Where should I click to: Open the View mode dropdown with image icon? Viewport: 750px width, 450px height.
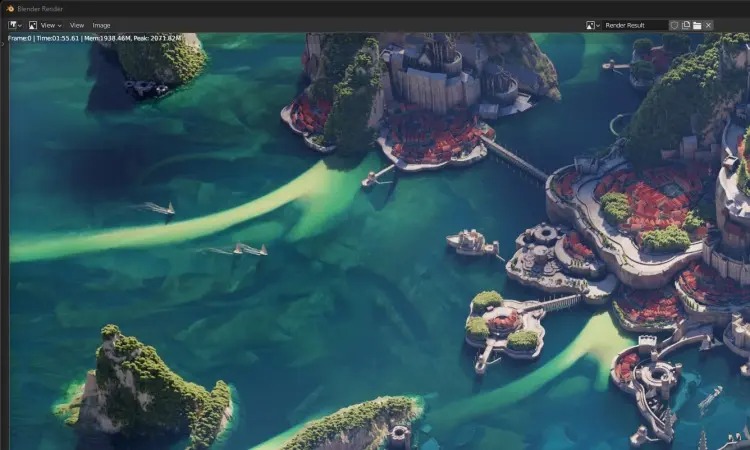pos(45,25)
